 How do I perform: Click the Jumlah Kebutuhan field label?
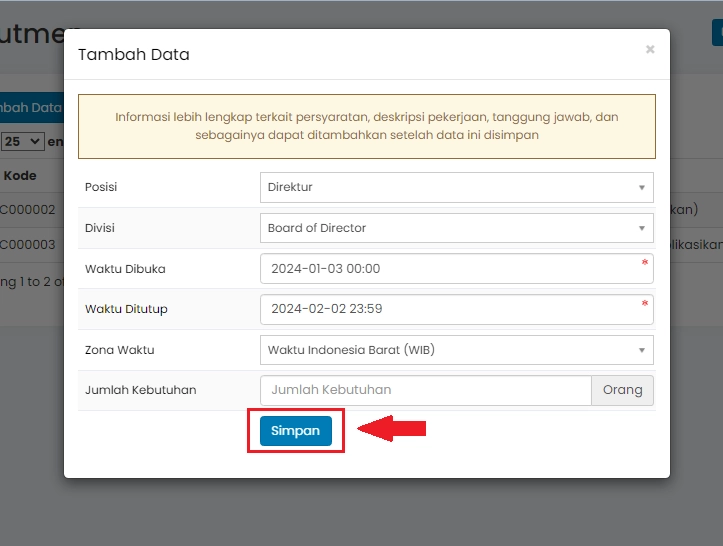(140, 390)
